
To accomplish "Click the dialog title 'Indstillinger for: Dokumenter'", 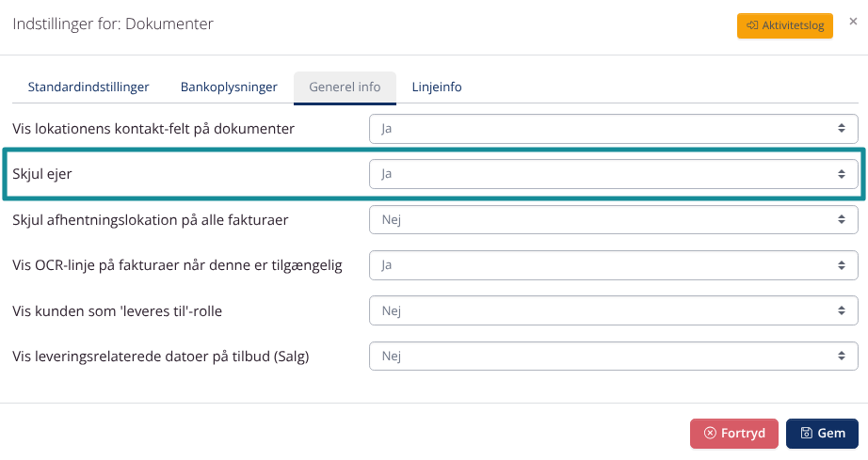I will [x=112, y=24].
